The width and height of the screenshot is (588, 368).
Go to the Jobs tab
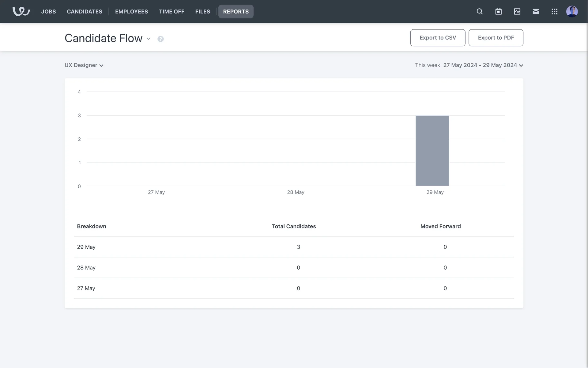(48, 11)
